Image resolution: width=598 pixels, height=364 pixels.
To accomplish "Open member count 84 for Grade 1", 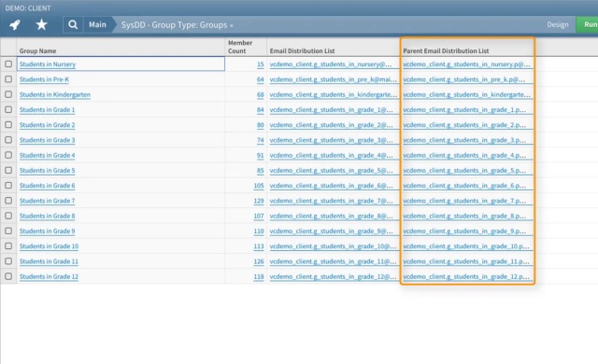I will click(x=261, y=110).
